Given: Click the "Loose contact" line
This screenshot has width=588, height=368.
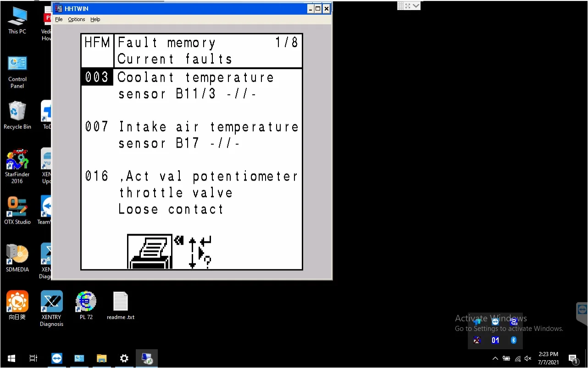Looking at the screenshot, I should pyautogui.click(x=171, y=209).
